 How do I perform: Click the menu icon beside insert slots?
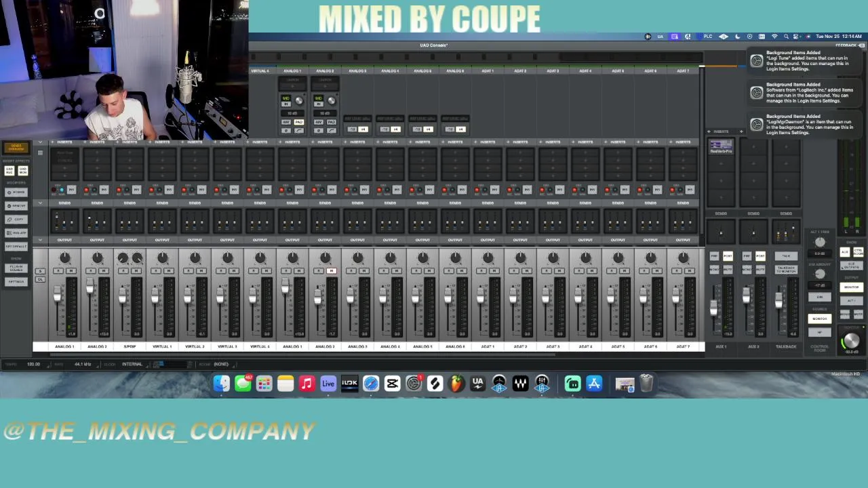click(x=40, y=152)
